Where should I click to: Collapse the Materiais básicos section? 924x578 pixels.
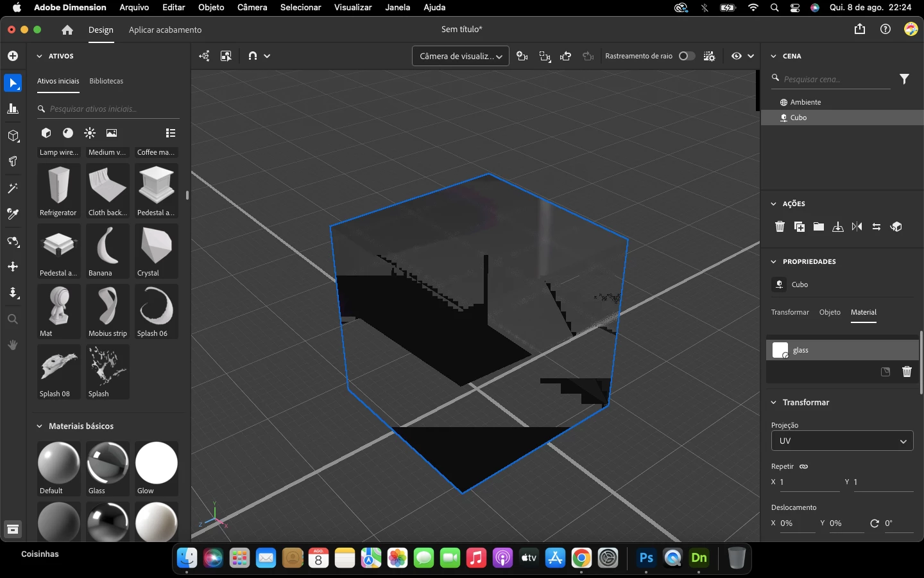point(39,426)
